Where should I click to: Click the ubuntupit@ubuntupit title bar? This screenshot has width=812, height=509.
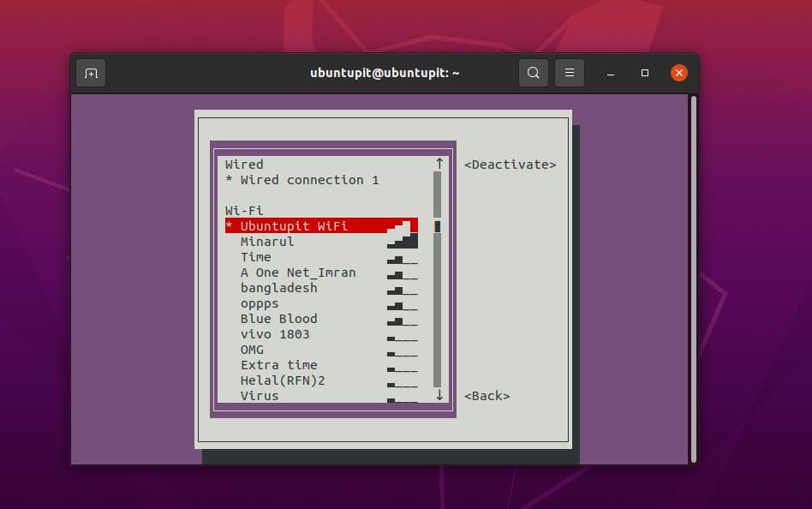385,73
